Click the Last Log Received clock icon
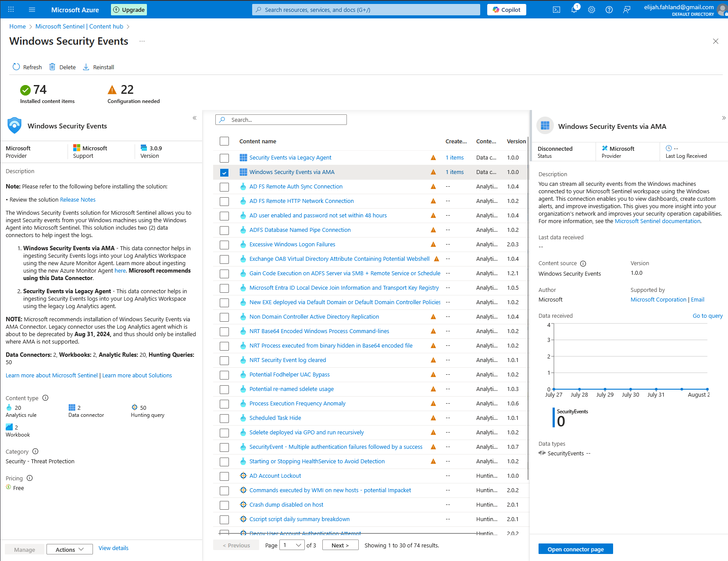The image size is (728, 561). point(669,148)
